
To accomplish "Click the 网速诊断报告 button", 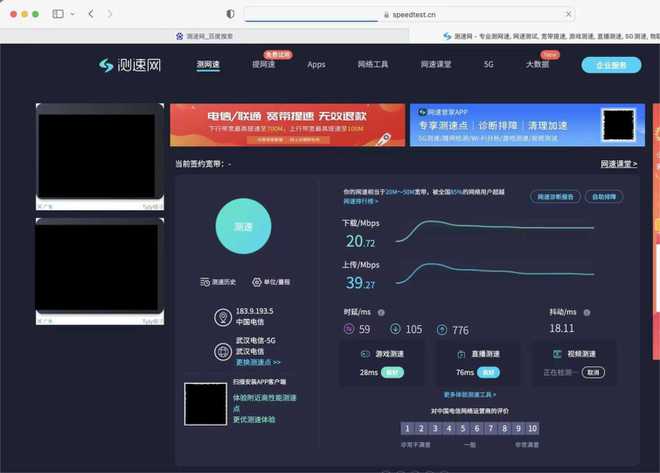I will [x=555, y=197].
